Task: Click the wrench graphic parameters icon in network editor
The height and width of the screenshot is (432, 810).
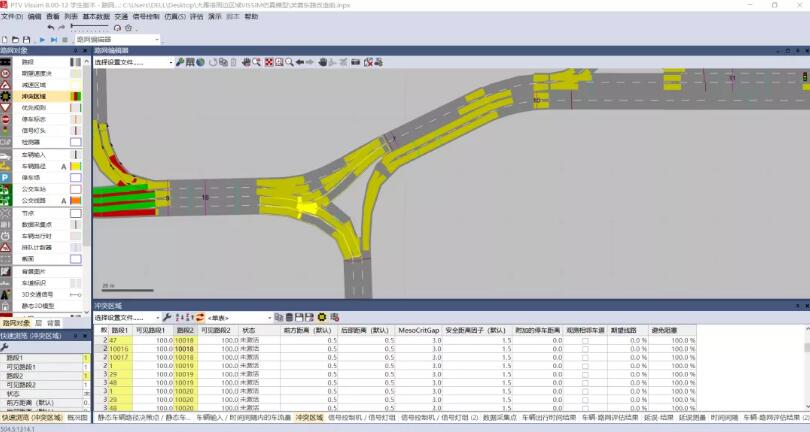Action: (180, 62)
